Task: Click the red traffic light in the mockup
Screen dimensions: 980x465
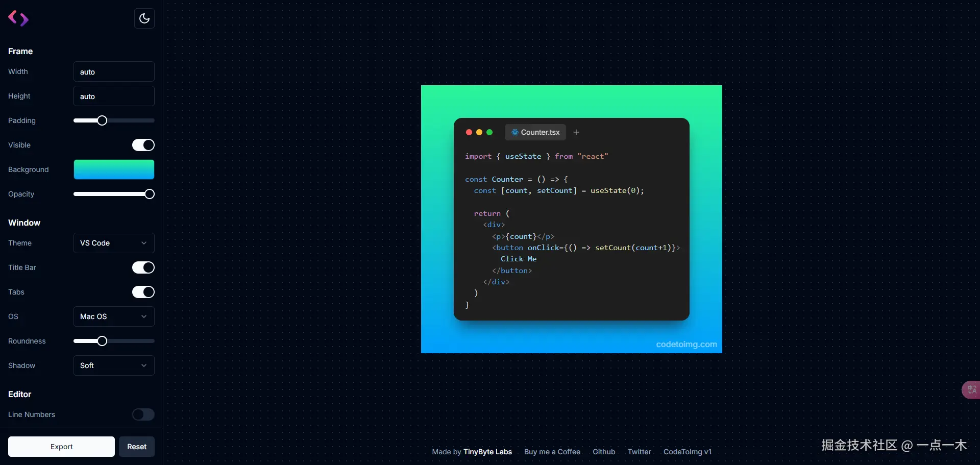Action: pos(469,132)
